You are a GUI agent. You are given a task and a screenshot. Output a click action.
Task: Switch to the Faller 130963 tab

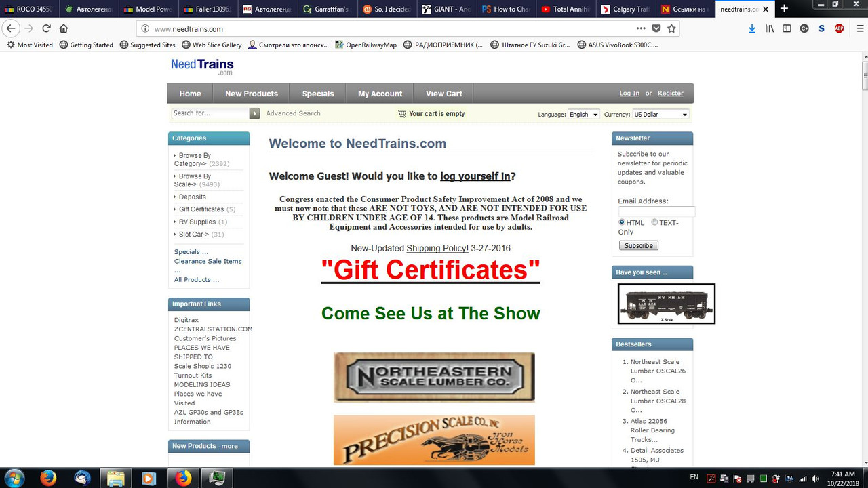(x=208, y=9)
